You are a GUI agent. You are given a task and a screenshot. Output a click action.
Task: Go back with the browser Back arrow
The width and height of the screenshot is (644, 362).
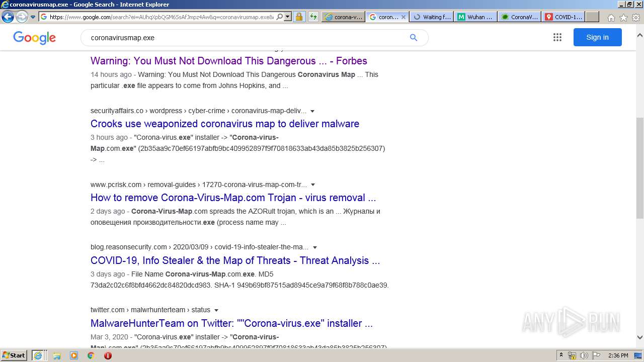click(8, 17)
